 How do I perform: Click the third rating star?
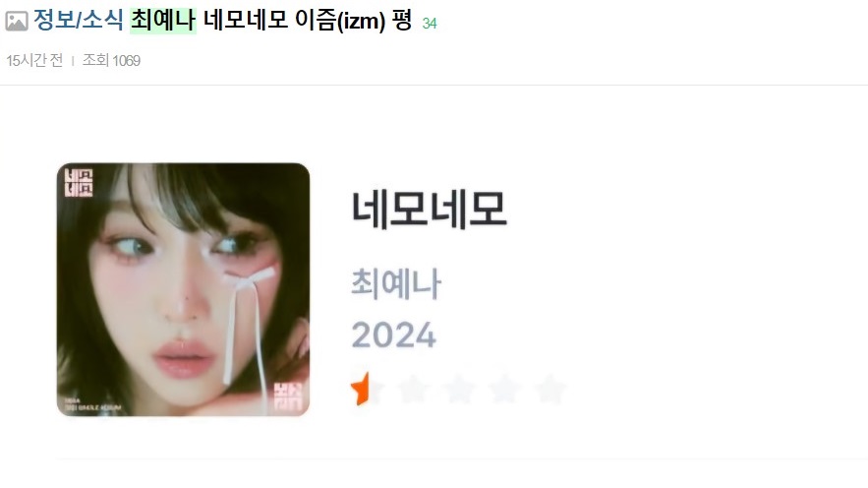(x=460, y=390)
